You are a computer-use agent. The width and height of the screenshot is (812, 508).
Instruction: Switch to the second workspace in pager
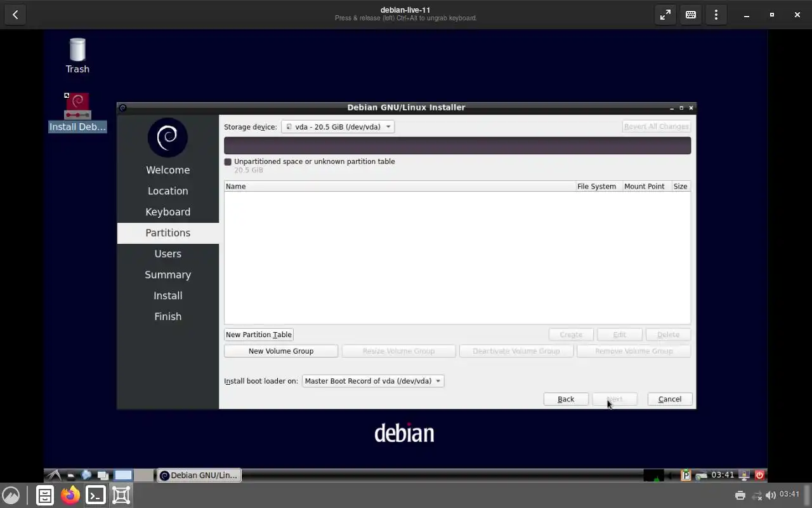[x=144, y=475]
